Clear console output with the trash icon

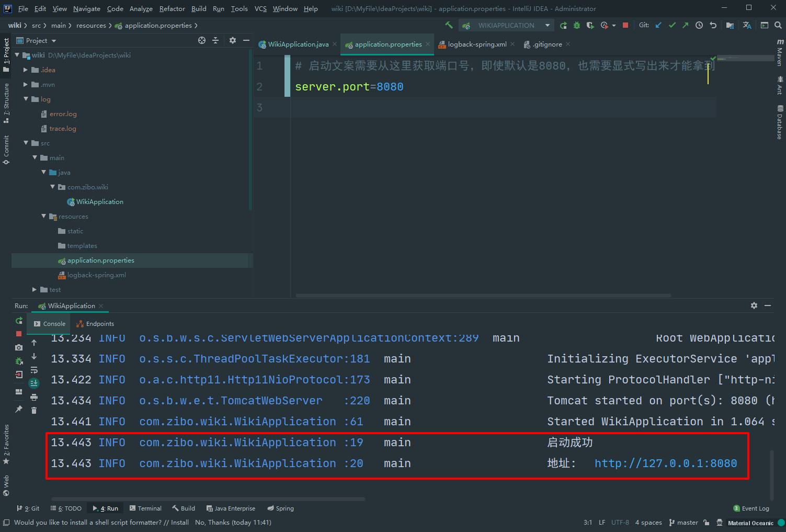point(34,411)
